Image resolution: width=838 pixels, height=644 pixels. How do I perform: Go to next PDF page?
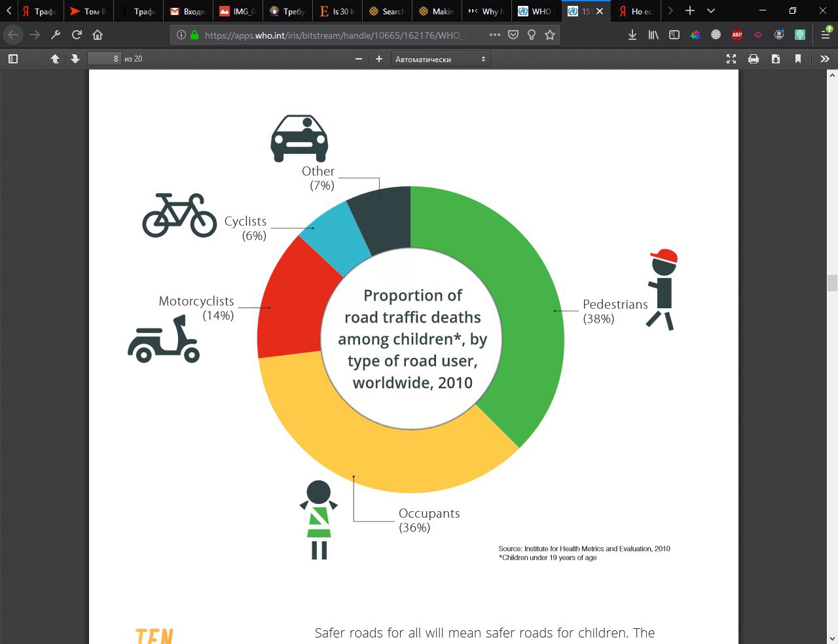click(x=75, y=59)
